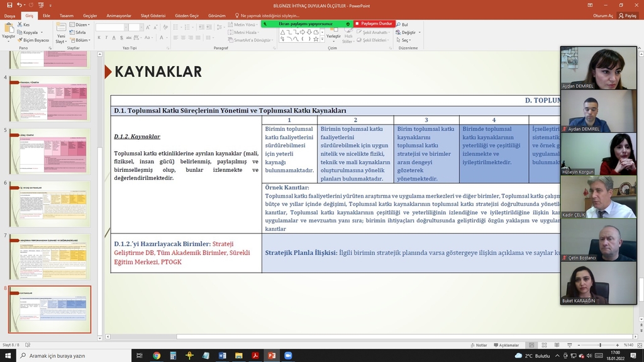The width and height of the screenshot is (644, 362).
Task: Toggle Normal view button in status bar
Action: [531, 345]
